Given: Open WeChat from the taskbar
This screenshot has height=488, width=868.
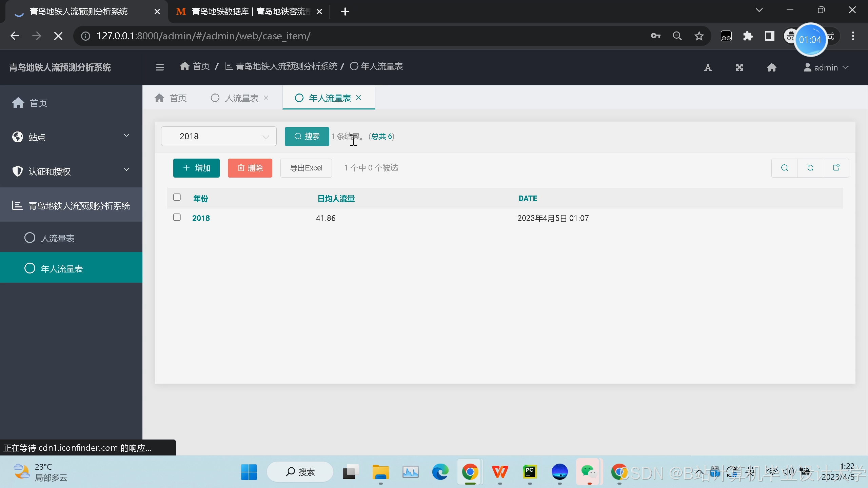Looking at the screenshot, I should pos(589,472).
